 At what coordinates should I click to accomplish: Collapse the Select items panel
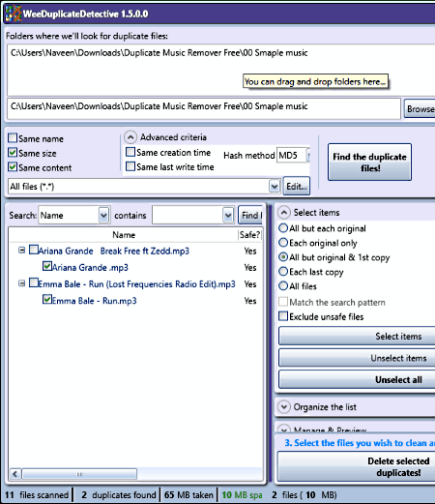coord(284,213)
